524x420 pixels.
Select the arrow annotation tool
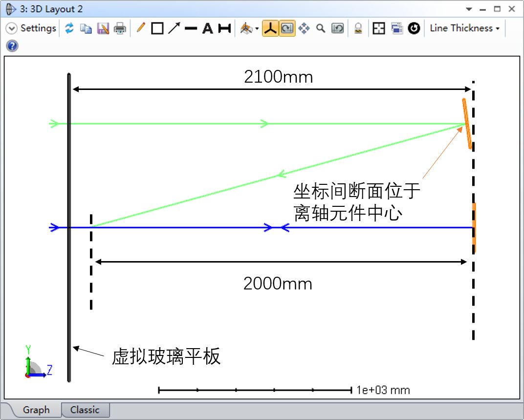[x=174, y=28]
